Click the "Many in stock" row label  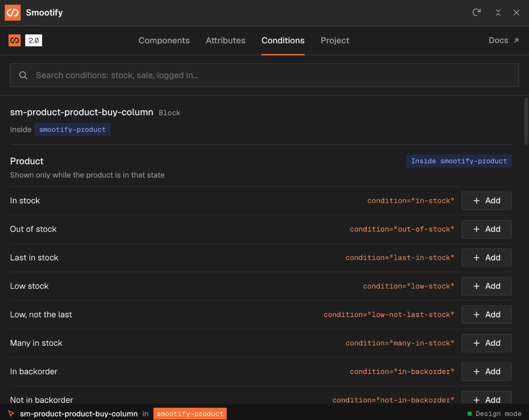36,343
